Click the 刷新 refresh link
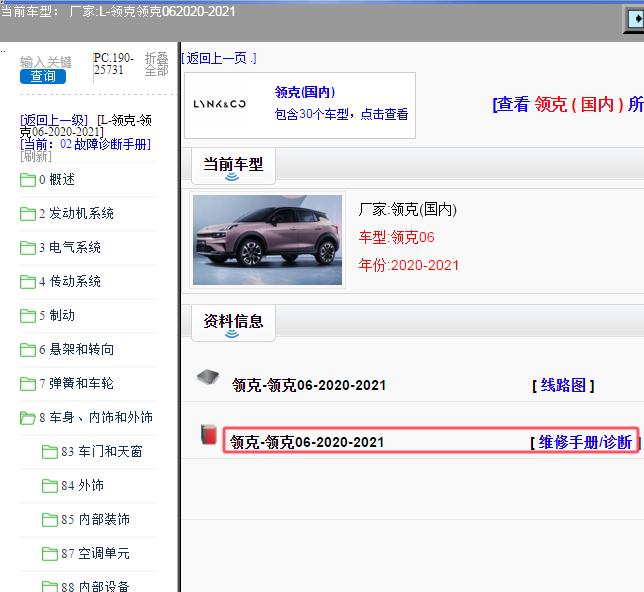The height and width of the screenshot is (592, 644). (36, 156)
